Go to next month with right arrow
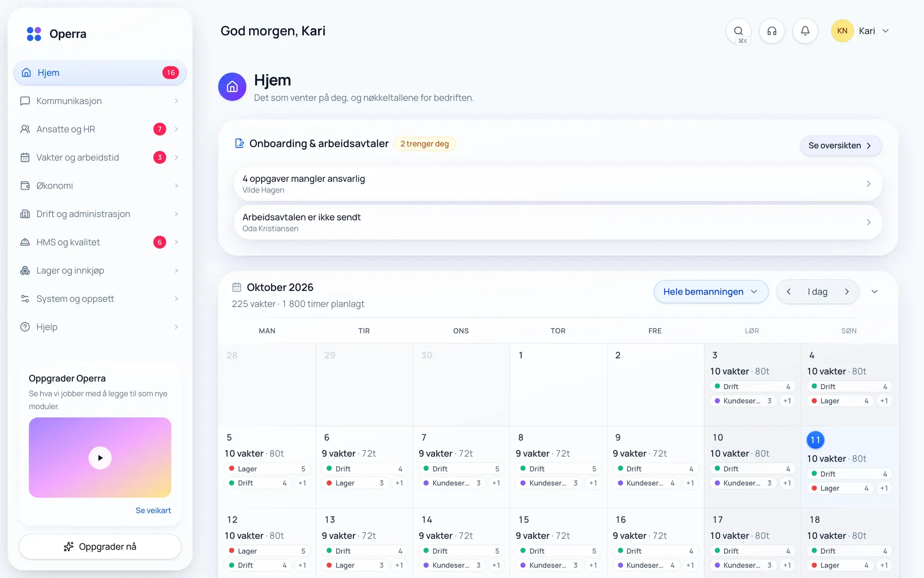This screenshot has width=924, height=578. [x=847, y=292]
